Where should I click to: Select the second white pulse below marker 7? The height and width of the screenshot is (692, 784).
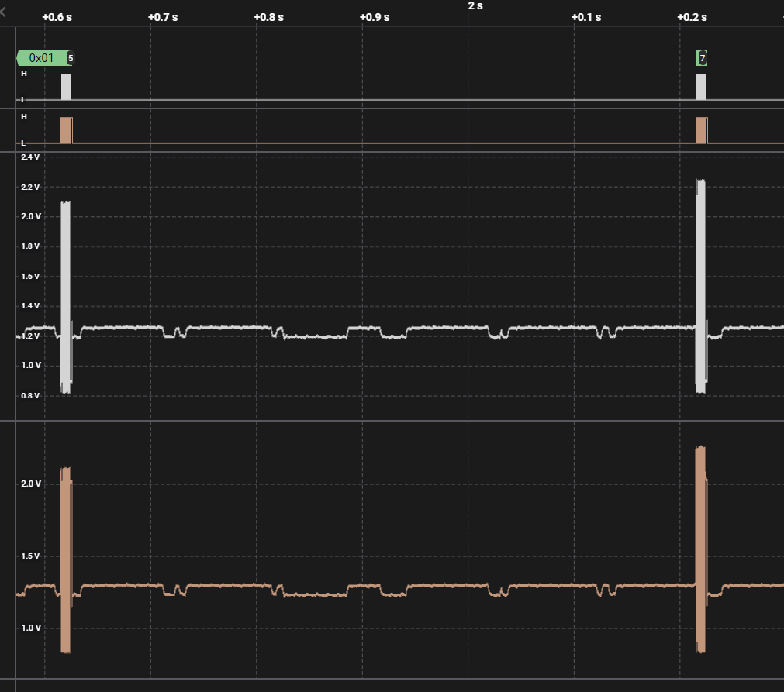tap(701, 85)
